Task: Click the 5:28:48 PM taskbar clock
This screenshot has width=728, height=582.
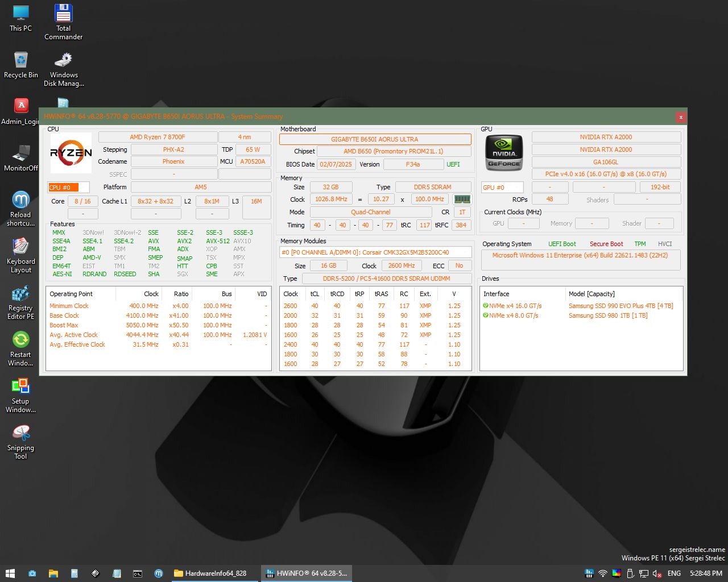Action: click(706, 573)
